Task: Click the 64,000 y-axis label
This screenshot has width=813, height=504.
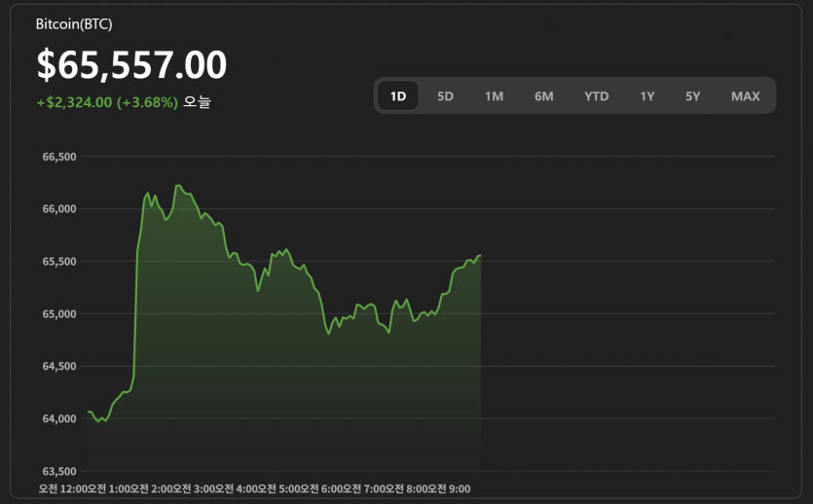Action: (x=59, y=419)
